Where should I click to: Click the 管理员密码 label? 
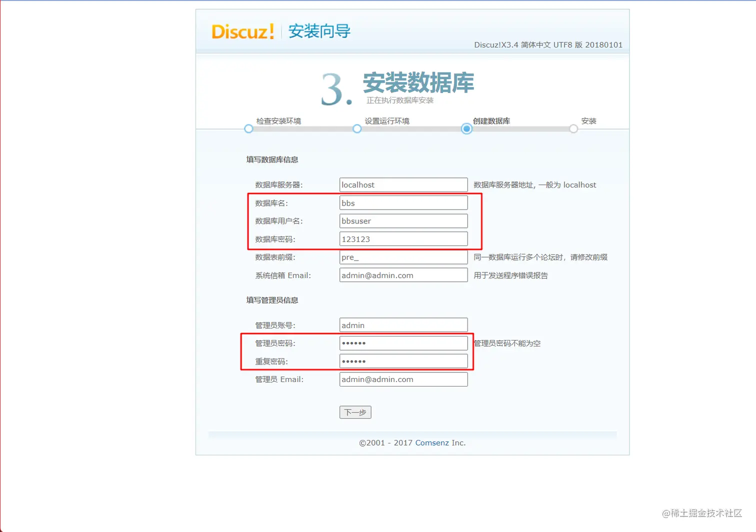tap(275, 343)
